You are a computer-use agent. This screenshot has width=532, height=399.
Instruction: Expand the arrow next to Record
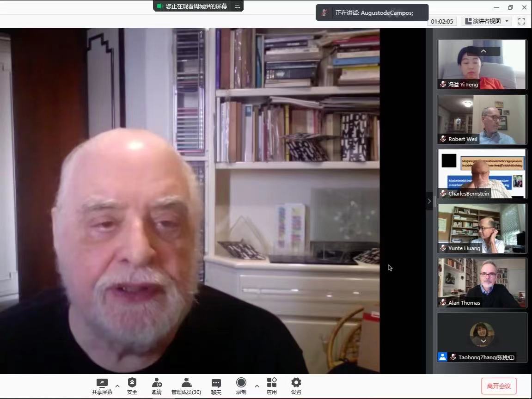[257, 386]
